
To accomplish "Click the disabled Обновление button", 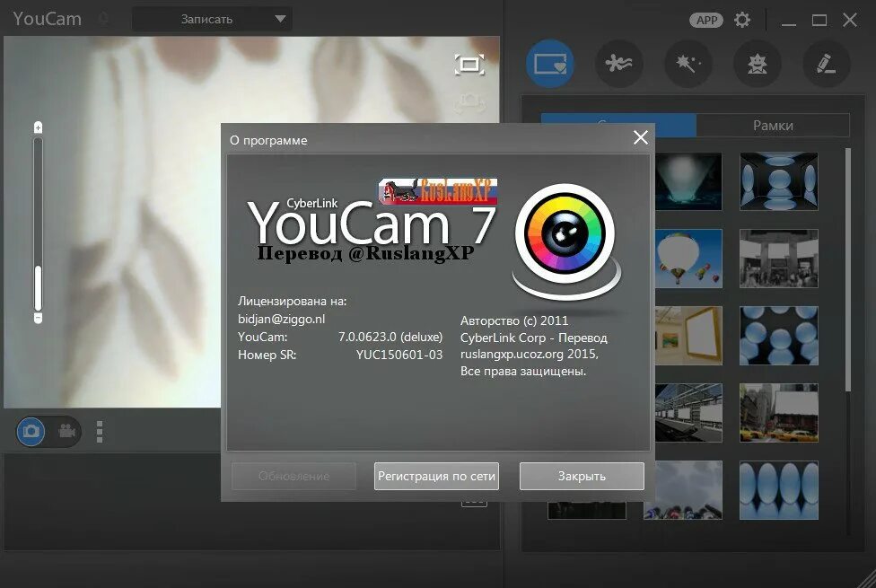I will (x=293, y=476).
